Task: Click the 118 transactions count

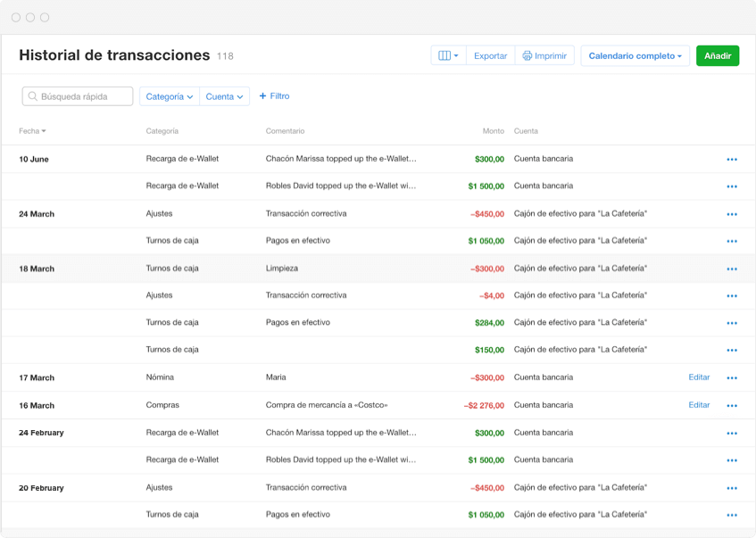Action: [225, 56]
